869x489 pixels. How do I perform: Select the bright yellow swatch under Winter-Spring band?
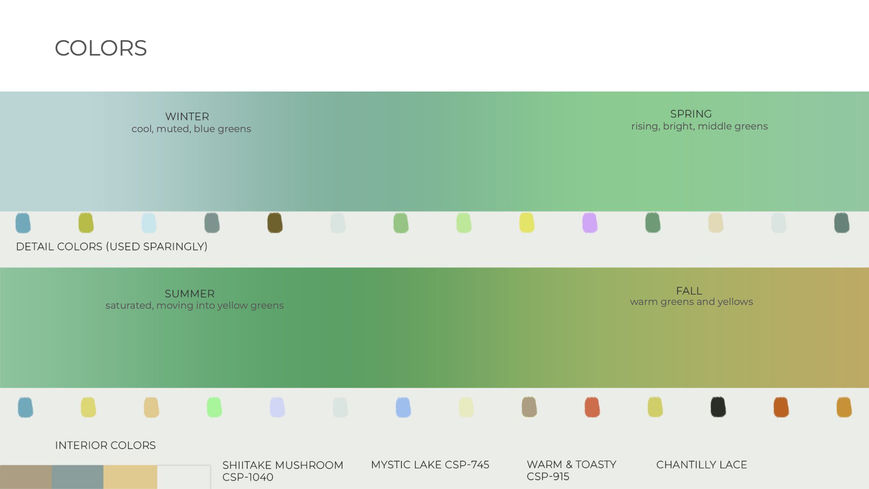point(526,223)
